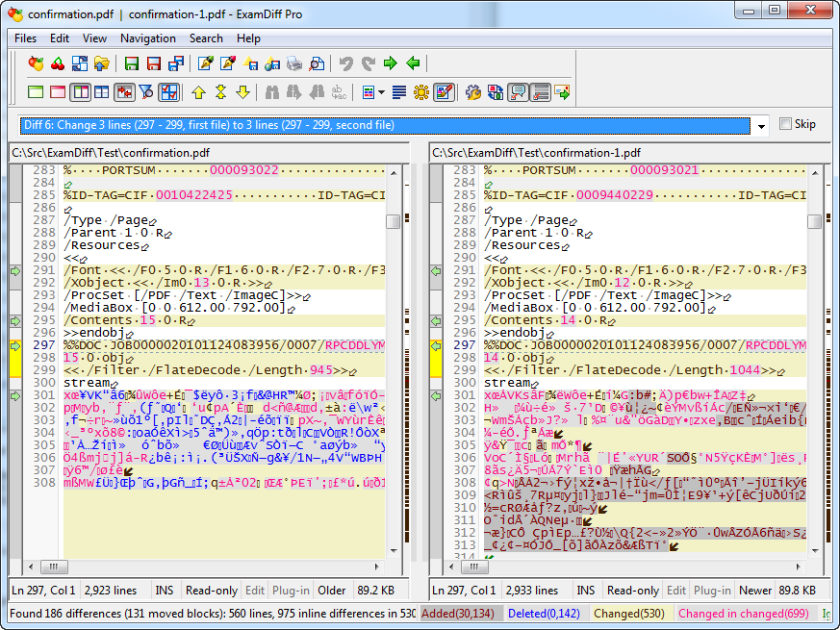Save second file using red floppy icon
840x630 pixels.
click(x=154, y=63)
